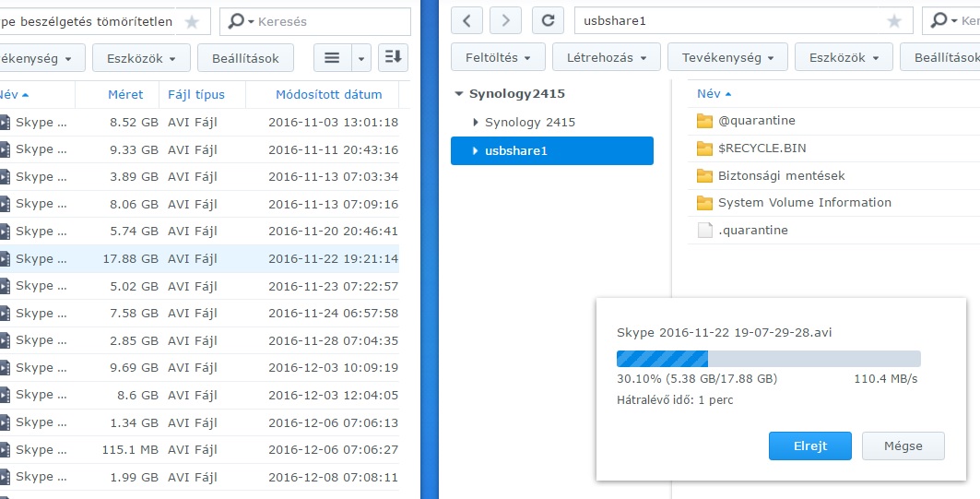Select AVI file sized 5.74 GB

(x=199, y=232)
